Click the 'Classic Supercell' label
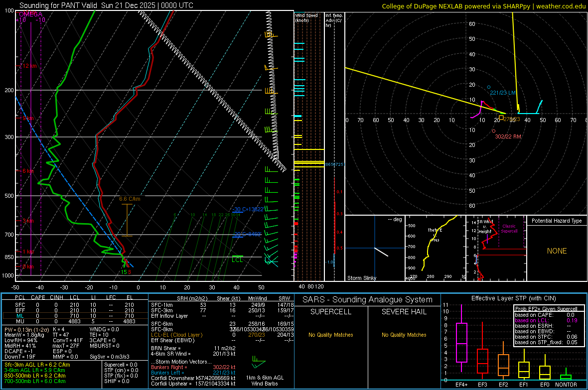The height and width of the screenshot is (390, 588). (509, 229)
